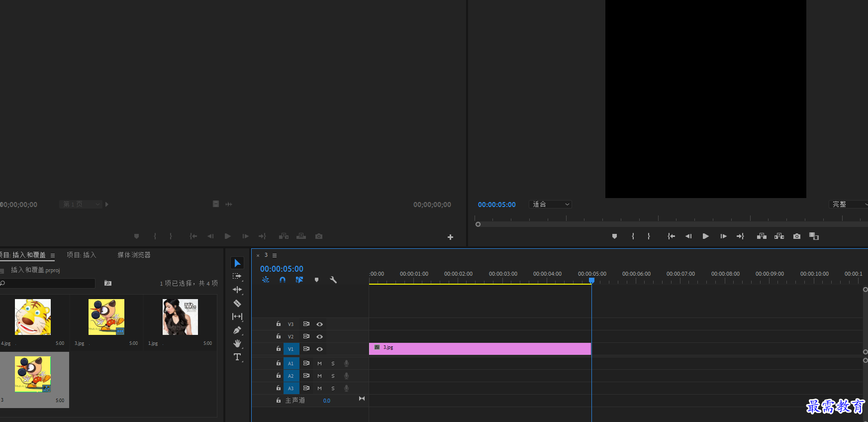Switch to 媒体浏览器 tab
This screenshot has height=422, width=868.
click(x=134, y=255)
